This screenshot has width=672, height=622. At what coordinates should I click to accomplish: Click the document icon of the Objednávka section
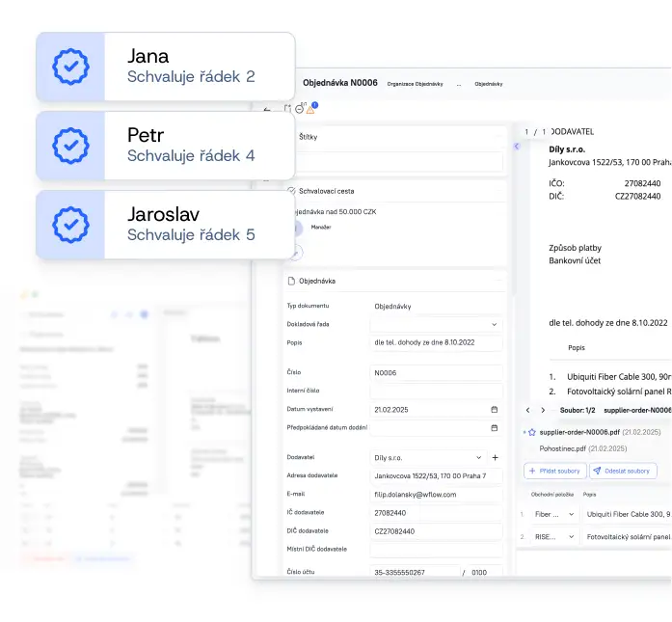pyautogui.click(x=291, y=282)
